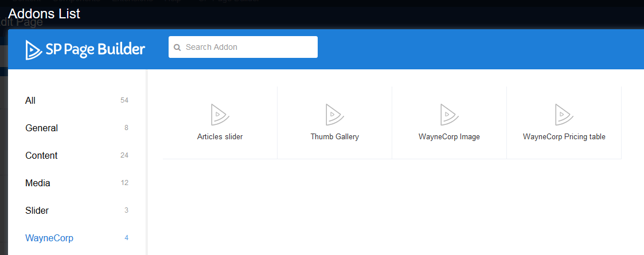
Task: Open the General addons category
Action: click(x=41, y=128)
